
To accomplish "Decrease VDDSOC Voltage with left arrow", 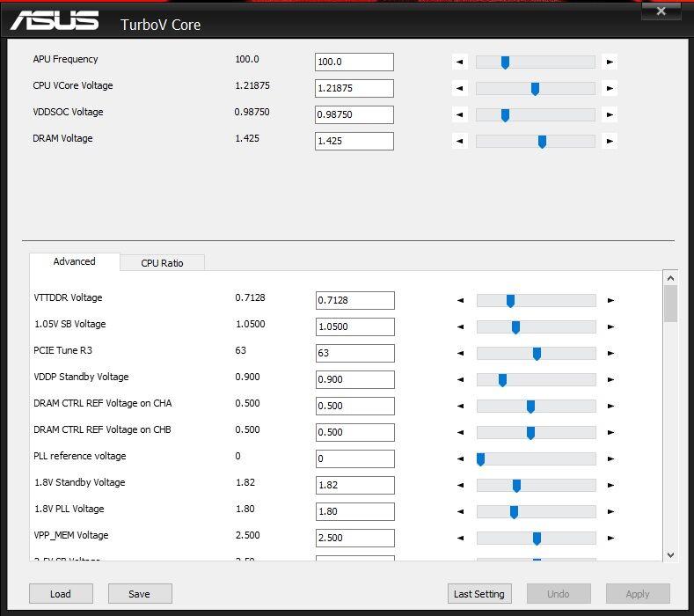I will click(459, 114).
